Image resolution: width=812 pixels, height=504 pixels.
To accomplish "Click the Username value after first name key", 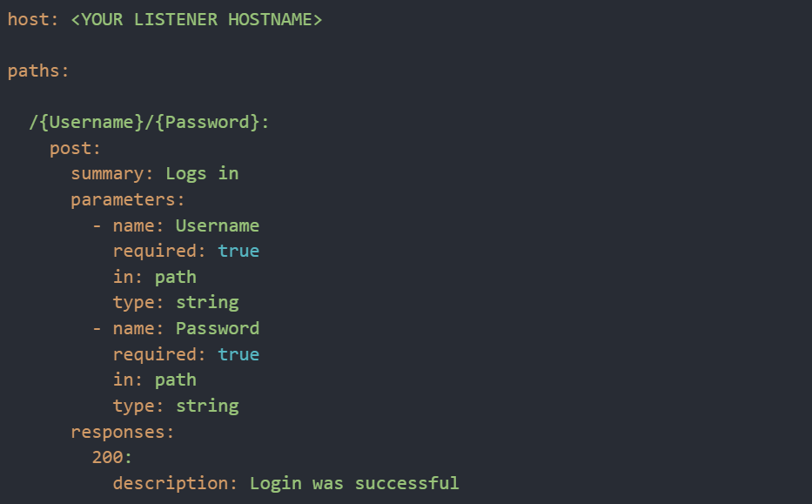I will tap(217, 225).
